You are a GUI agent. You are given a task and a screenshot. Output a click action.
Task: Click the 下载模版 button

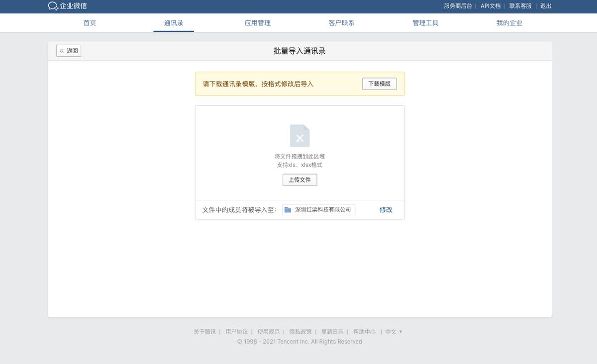point(379,84)
